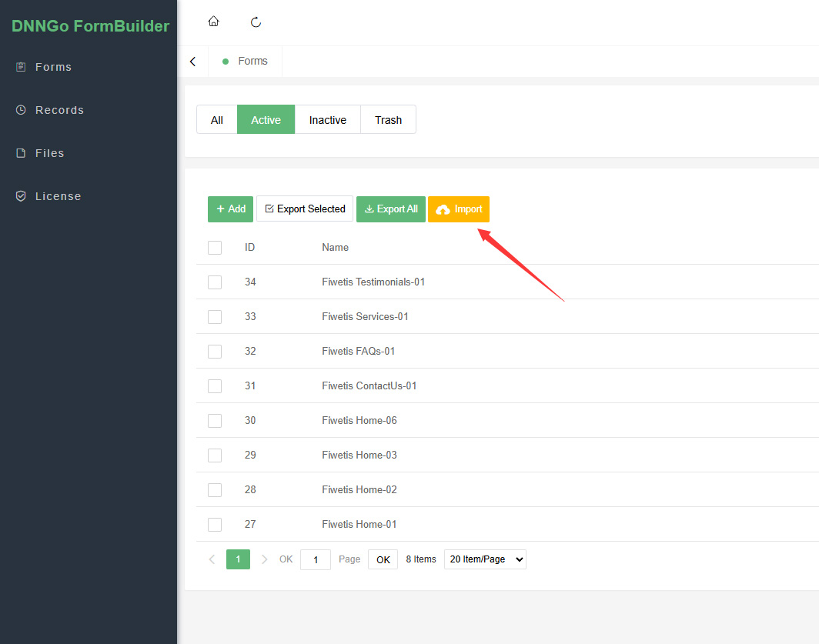
Task: Click the home icon in top bar
Action: (213, 22)
